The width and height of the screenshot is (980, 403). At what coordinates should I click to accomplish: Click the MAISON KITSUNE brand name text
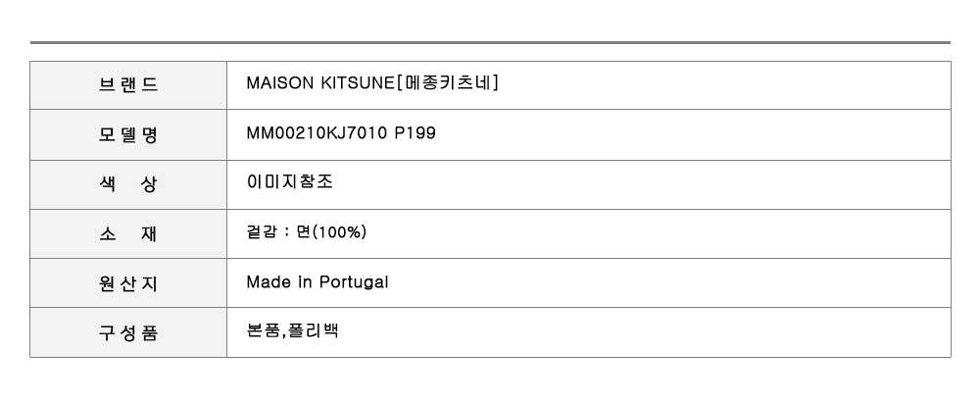click(x=318, y=84)
